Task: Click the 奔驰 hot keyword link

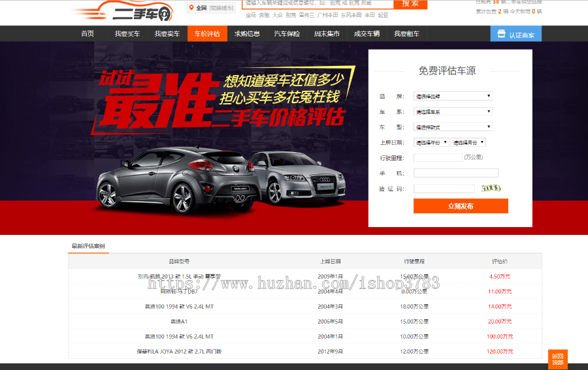Action: pyautogui.click(x=264, y=16)
